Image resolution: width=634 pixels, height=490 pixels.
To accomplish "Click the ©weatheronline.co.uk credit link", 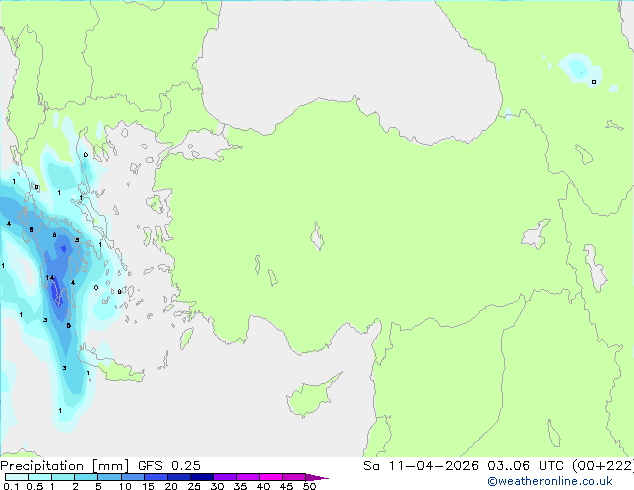I will [549, 481].
